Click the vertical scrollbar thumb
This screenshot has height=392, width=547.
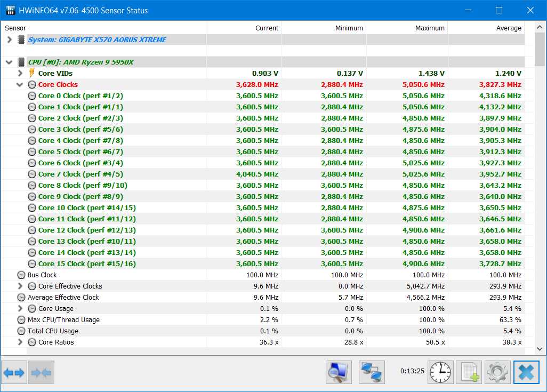(540, 49)
